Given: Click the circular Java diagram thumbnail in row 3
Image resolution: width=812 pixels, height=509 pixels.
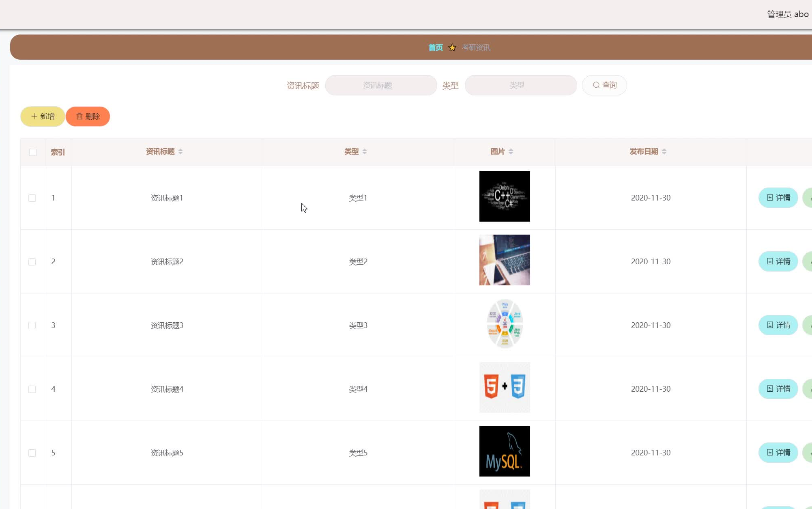Looking at the screenshot, I should click(x=505, y=324).
